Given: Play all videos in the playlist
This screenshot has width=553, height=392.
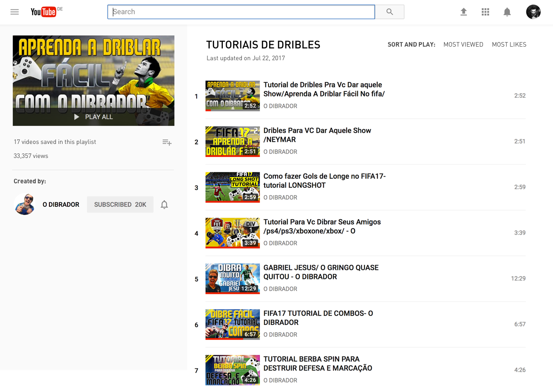Looking at the screenshot, I should [93, 117].
